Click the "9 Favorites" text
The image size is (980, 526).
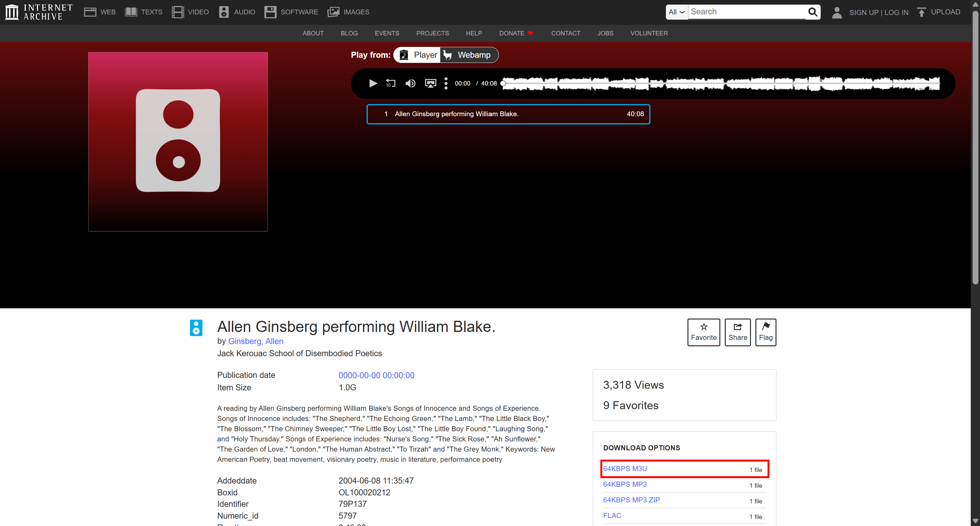point(630,405)
